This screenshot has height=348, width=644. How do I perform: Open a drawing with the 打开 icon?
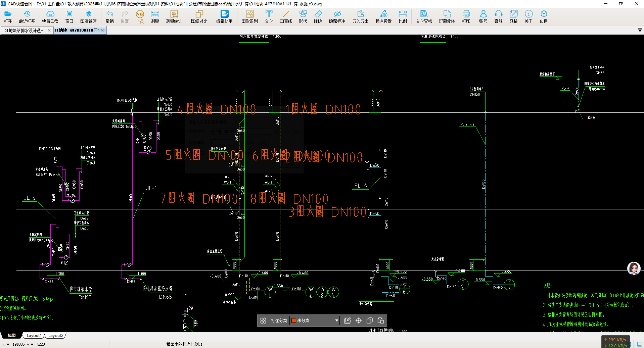pyautogui.click(x=8, y=16)
